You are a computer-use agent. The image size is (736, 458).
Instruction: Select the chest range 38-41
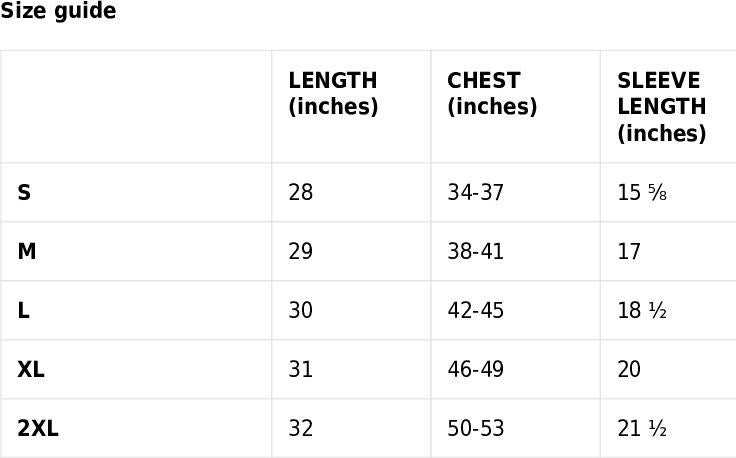475,252
